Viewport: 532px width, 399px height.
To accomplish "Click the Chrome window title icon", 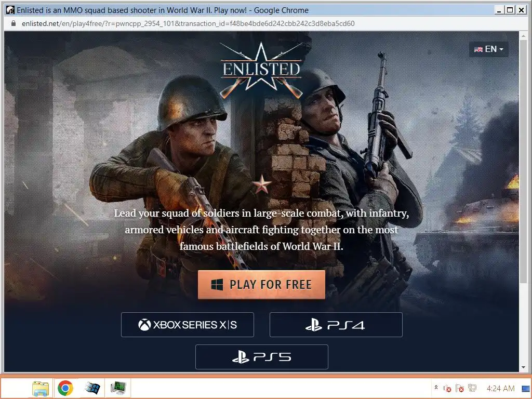I will coord(10,10).
